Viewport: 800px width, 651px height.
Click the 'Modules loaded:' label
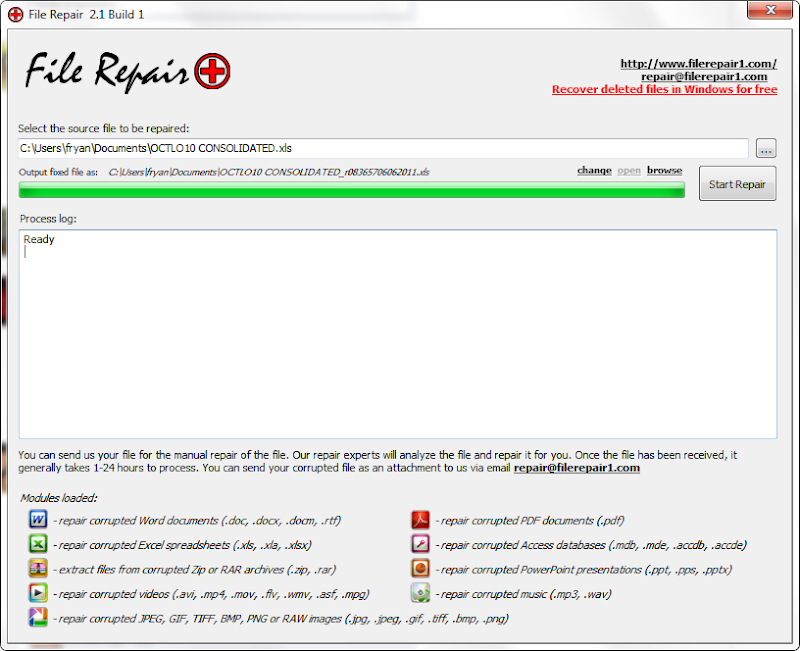59,498
